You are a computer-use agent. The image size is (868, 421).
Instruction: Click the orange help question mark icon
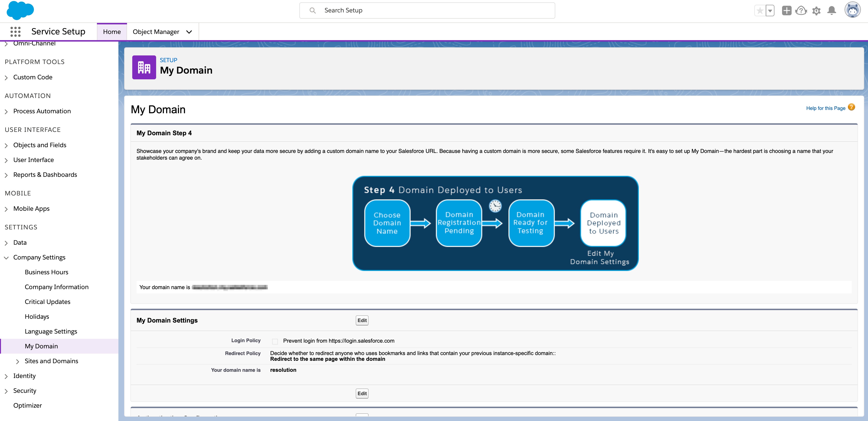click(x=851, y=107)
